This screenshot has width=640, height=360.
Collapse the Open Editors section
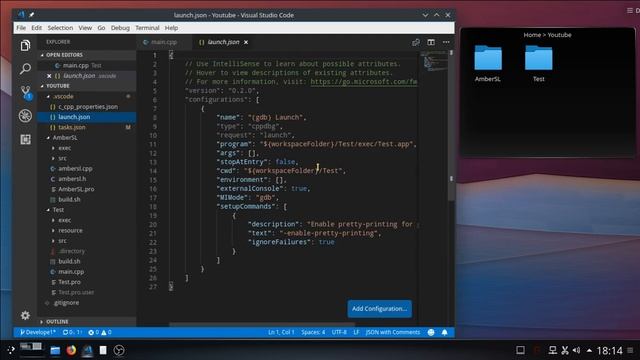[87, 55]
